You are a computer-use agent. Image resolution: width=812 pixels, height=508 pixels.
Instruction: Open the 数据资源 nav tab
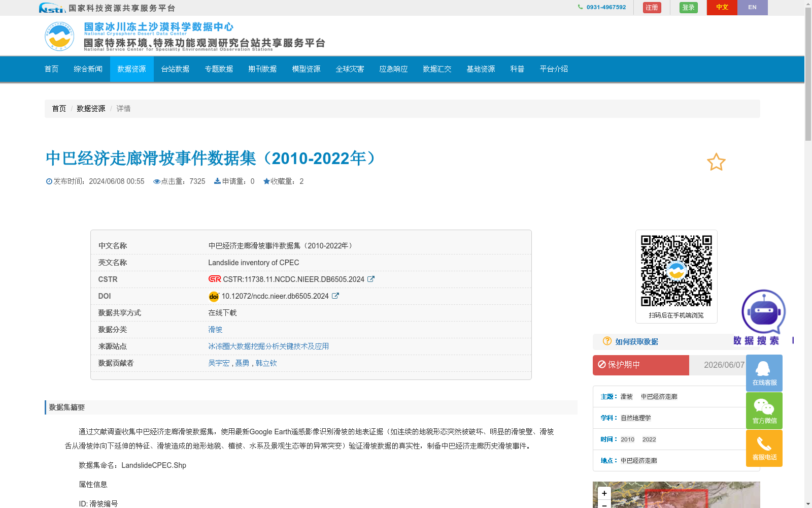pos(132,69)
